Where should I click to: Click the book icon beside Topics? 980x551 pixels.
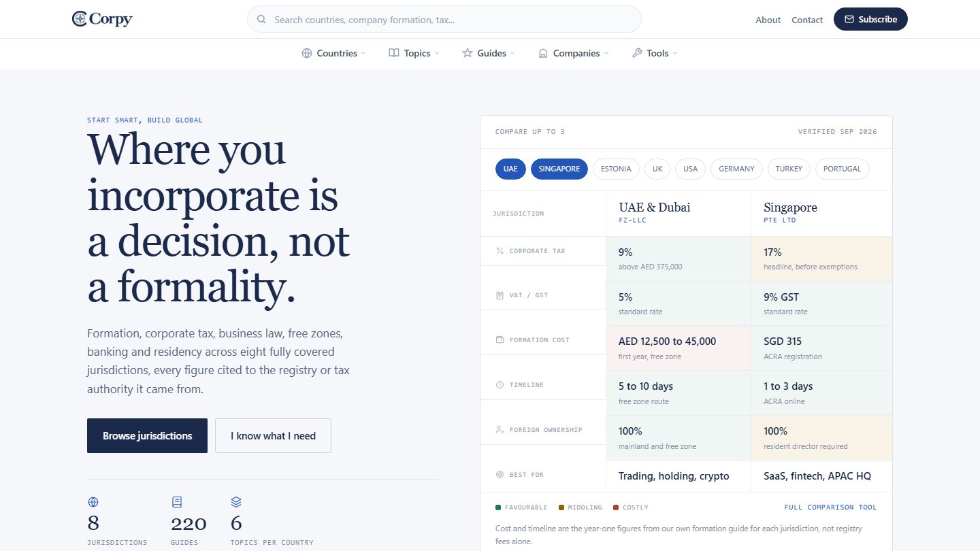coord(394,53)
